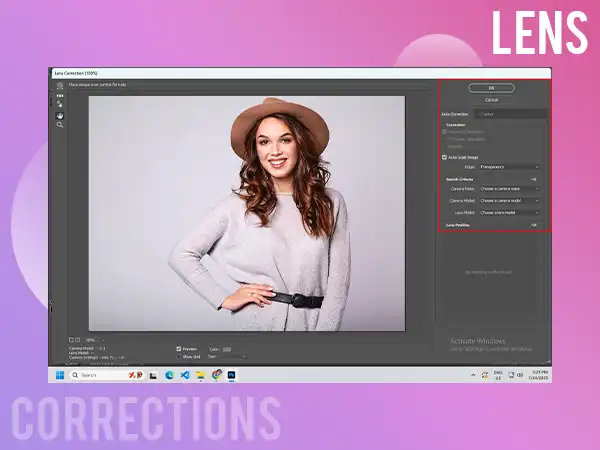Image resolution: width=600 pixels, height=450 pixels.
Task: Select the Move Grid tool
Action: click(60, 104)
